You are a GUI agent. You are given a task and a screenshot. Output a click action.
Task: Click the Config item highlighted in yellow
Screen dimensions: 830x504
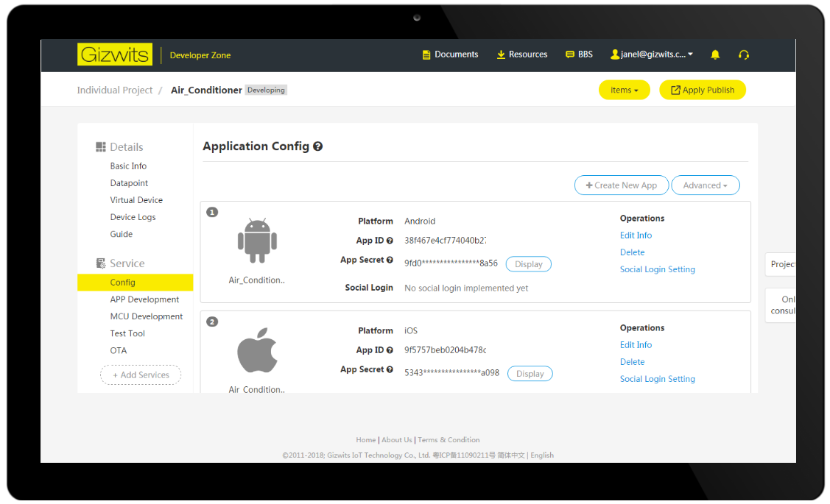[x=122, y=282]
